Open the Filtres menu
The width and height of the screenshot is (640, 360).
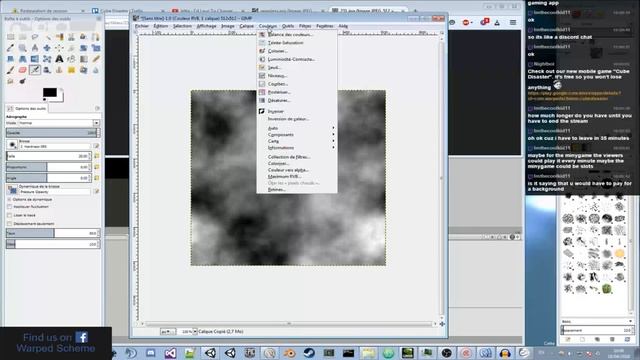tap(305, 26)
